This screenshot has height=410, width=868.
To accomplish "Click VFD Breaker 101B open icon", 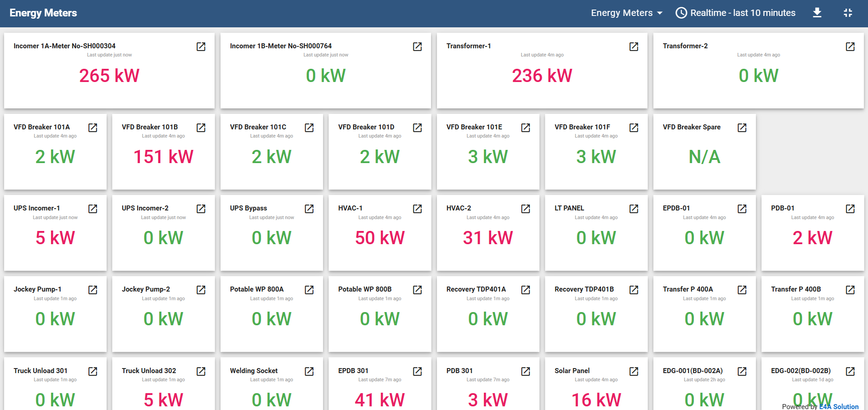I will point(201,128).
